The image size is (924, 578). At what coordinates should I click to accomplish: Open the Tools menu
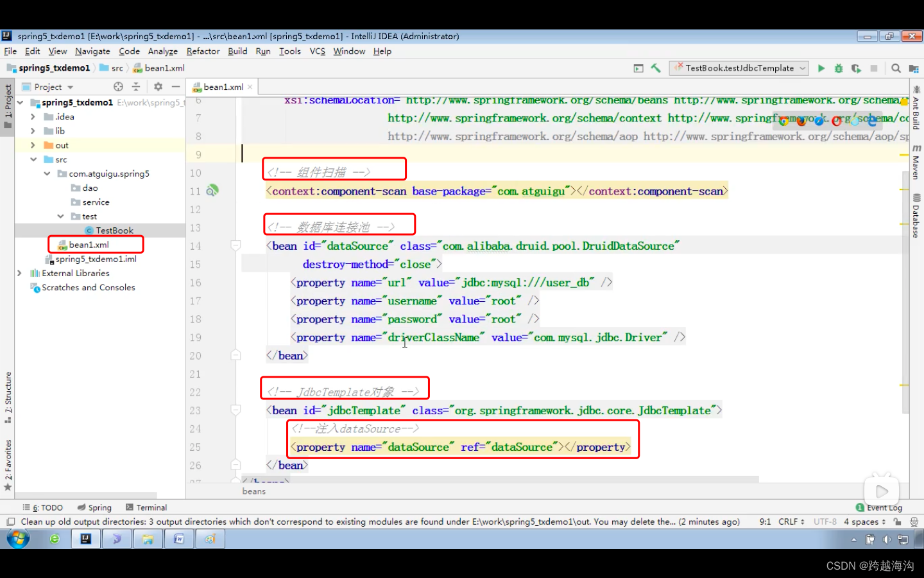tap(290, 51)
